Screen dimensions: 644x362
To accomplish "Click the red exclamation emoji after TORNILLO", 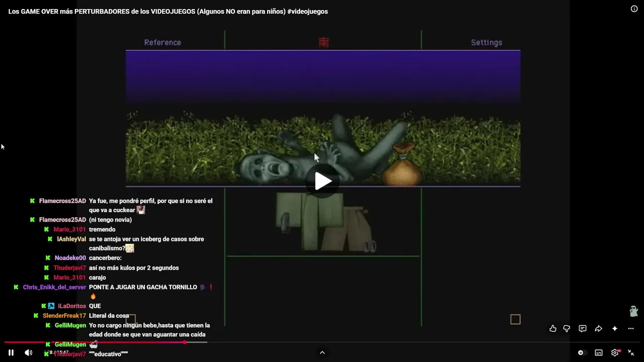I will tap(211, 288).
